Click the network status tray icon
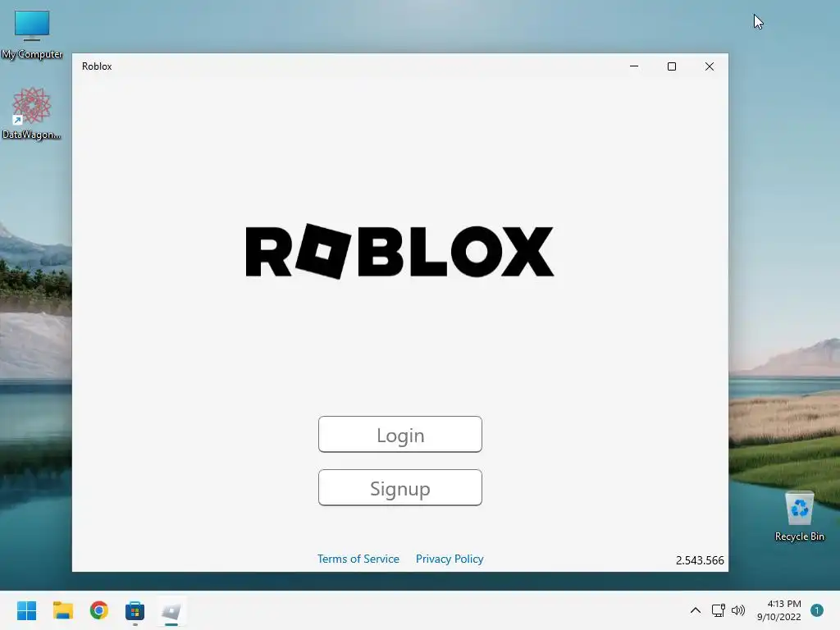Viewport: 840px width, 630px height. click(x=718, y=610)
